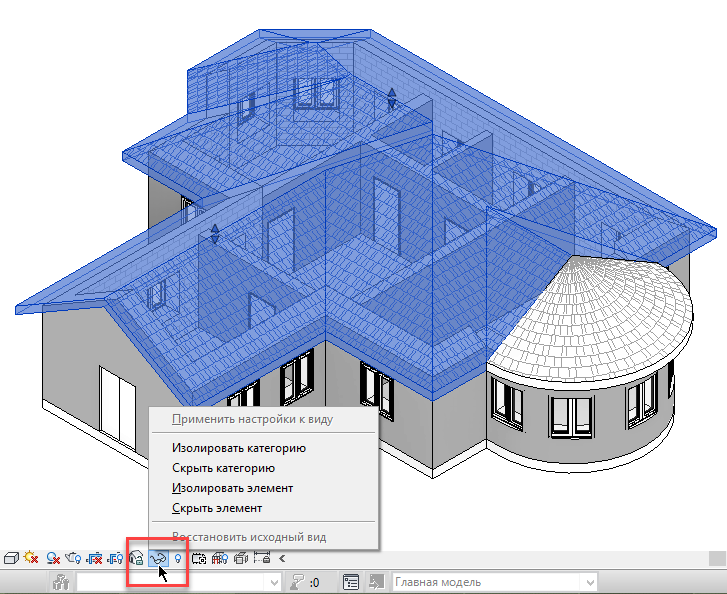Toggle the analytical model visibility icon

pyautogui.click(x=220, y=558)
